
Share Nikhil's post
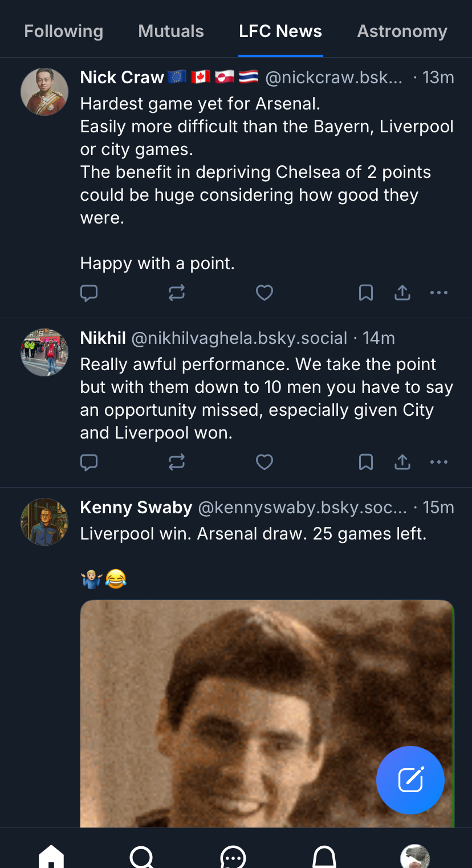402,462
